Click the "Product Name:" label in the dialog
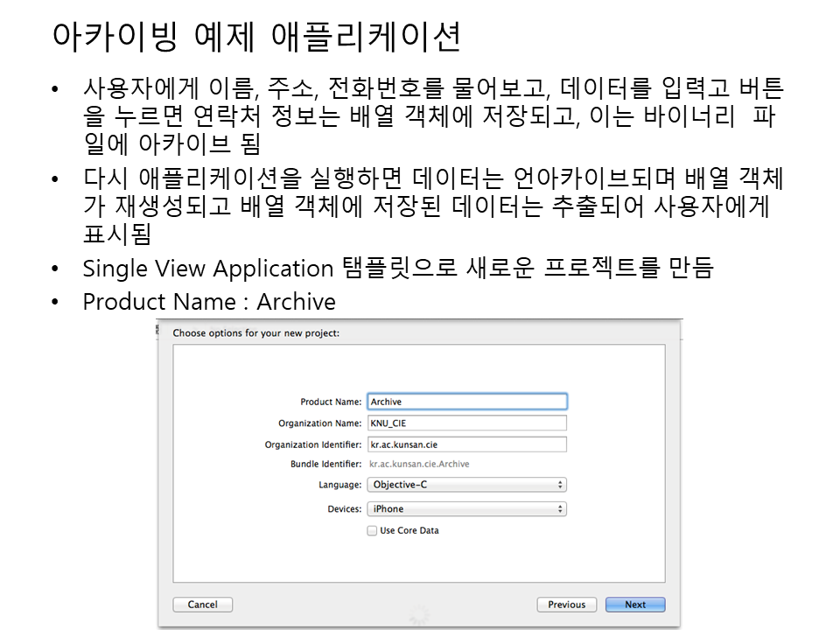This screenshot has height=630, width=840. 331,402
